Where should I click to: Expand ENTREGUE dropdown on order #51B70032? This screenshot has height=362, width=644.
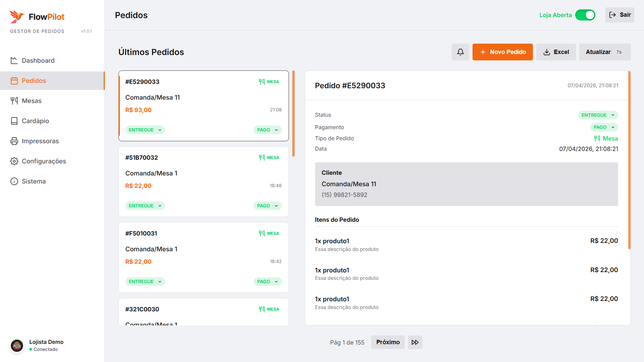point(145,206)
